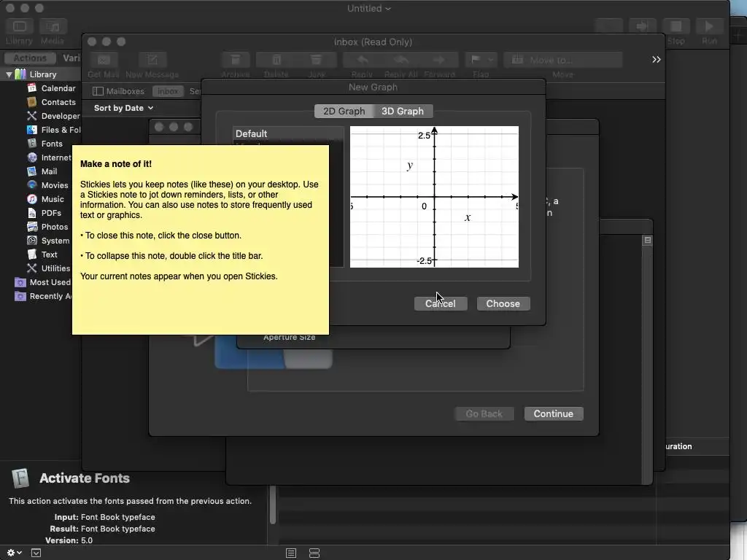Open the gear action menu at bottom left
The image size is (747, 560).
point(14,553)
